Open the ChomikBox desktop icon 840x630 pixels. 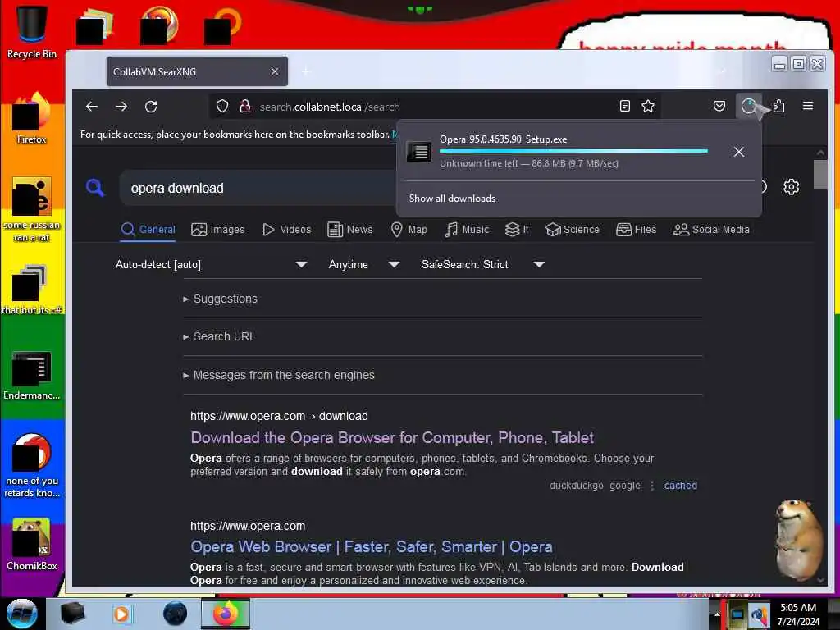click(31, 545)
